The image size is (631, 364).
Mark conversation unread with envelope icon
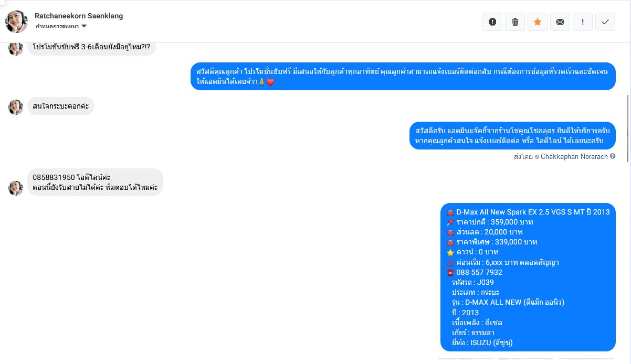tap(560, 22)
